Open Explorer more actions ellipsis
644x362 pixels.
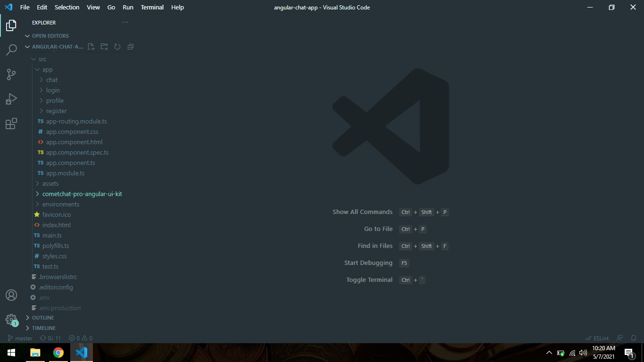[125, 22]
